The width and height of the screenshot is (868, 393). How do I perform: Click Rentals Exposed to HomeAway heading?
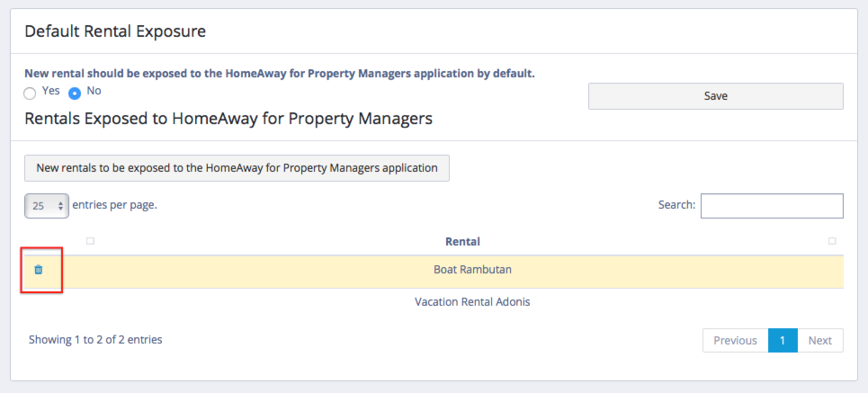(228, 119)
